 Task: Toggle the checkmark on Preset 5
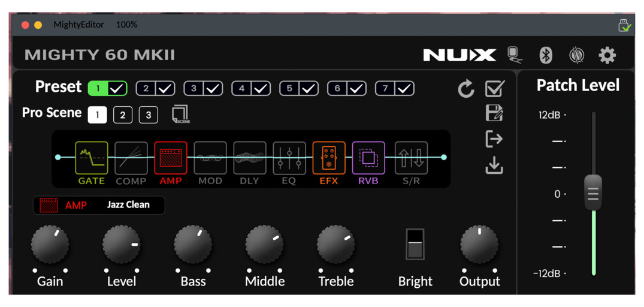[309, 89]
